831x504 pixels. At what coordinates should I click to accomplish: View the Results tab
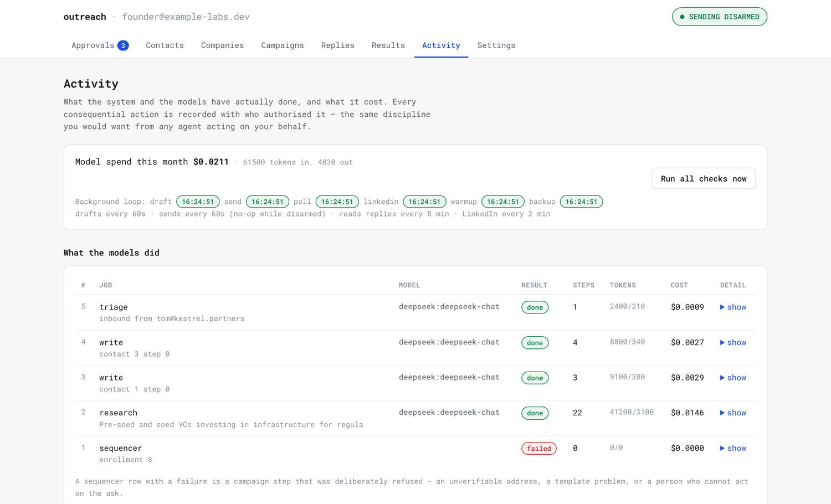tap(388, 45)
